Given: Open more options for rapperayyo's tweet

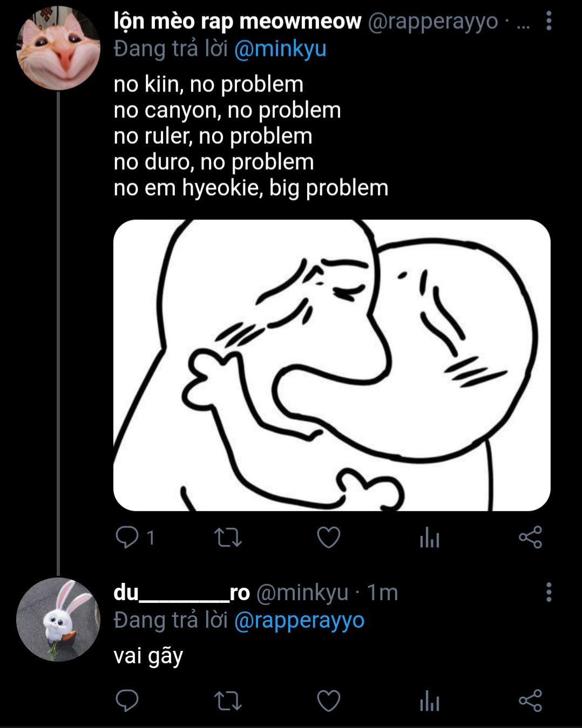Looking at the screenshot, I should pos(549,22).
